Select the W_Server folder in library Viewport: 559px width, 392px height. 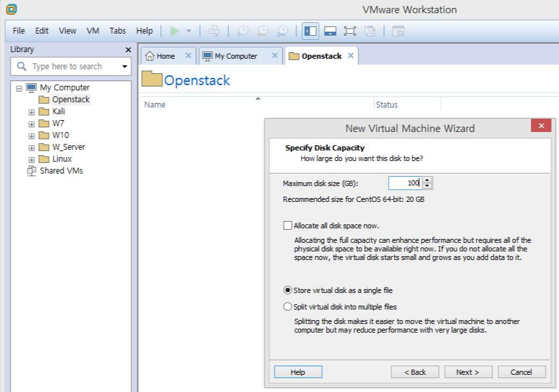tap(69, 147)
